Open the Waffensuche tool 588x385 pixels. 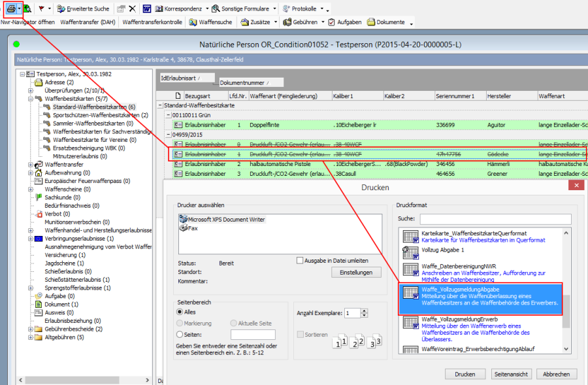coord(212,22)
